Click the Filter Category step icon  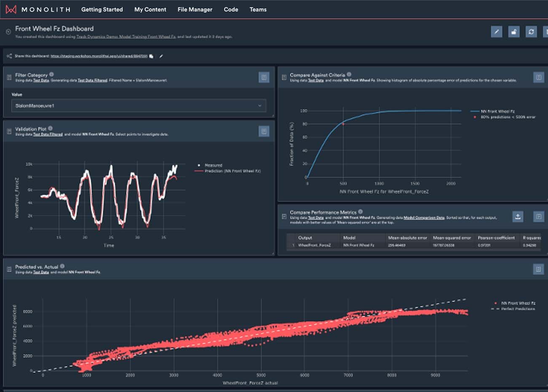[9, 77]
